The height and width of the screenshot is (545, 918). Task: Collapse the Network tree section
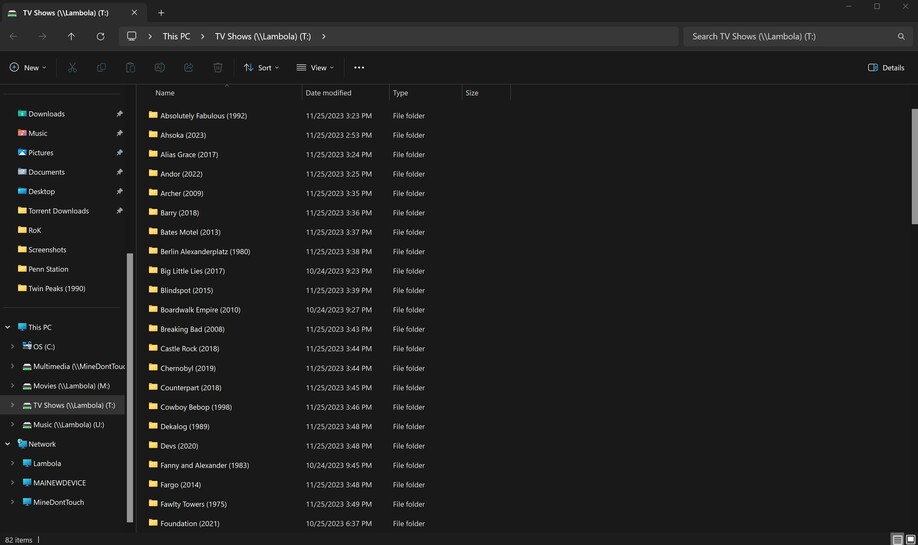(7, 444)
